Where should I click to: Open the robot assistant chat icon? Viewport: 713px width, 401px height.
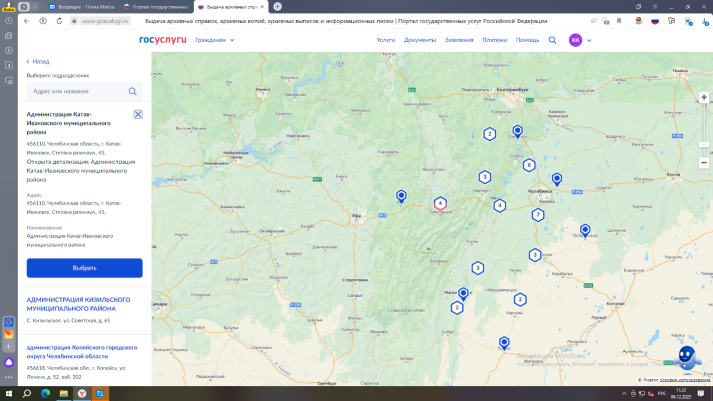point(687,355)
